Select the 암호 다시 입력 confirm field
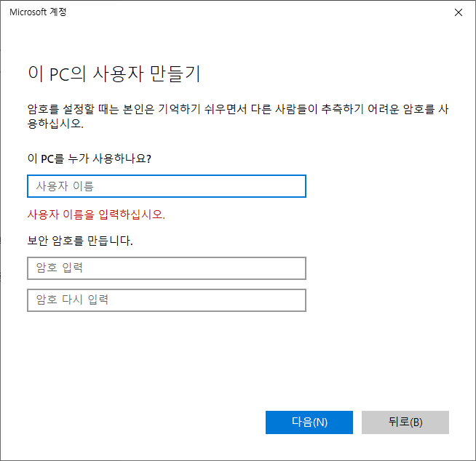476x461 pixels. [x=167, y=300]
